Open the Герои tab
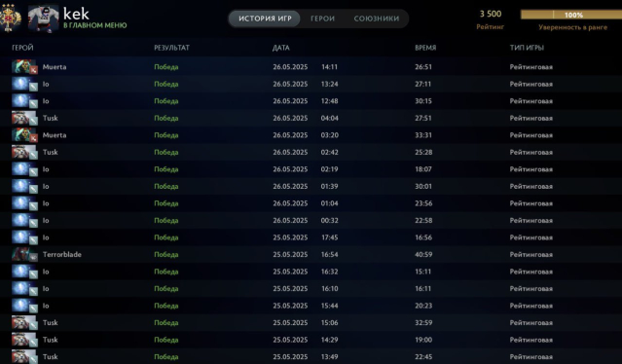The width and height of the screenshot is (622, 364). (x=322, y=18)
